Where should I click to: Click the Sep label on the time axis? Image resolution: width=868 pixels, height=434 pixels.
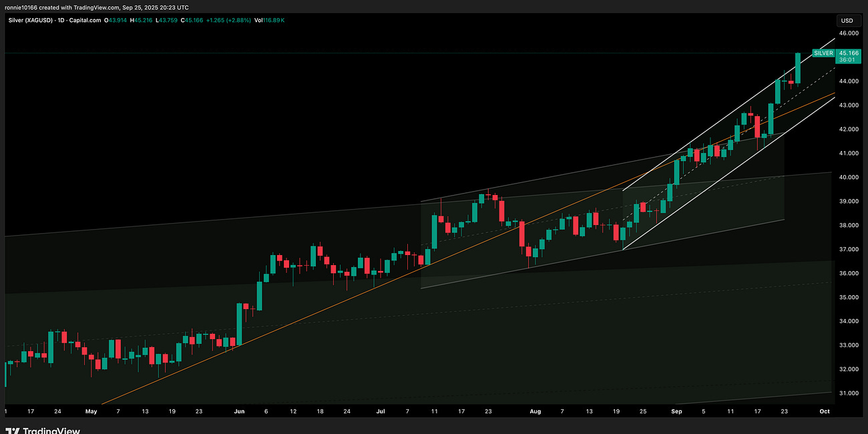click(x=676, y=411)
